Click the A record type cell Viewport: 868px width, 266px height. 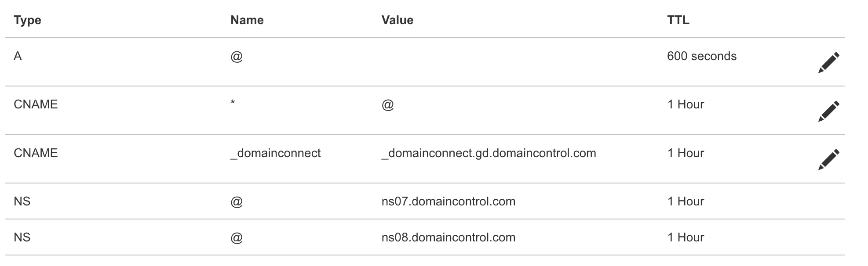point(18,56)
